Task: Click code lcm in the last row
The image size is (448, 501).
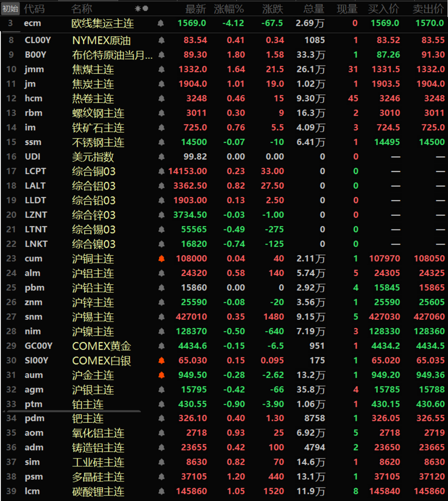Action: pyautogui.click(x=32, y=491)
